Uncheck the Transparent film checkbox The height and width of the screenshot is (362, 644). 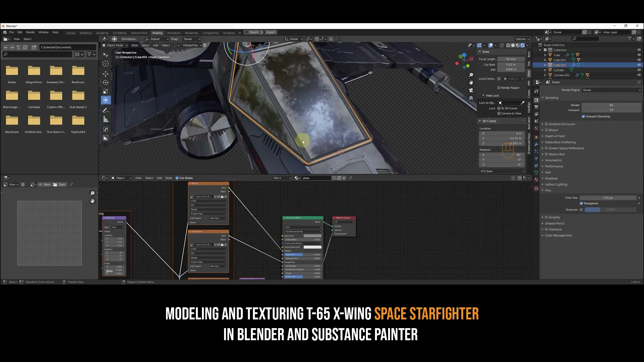coord(581,203)
